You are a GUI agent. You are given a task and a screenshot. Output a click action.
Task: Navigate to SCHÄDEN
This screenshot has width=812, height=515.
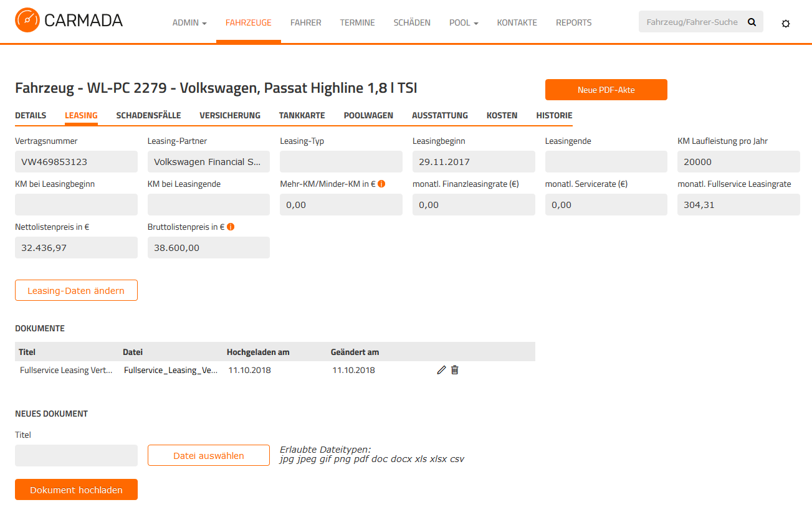pos(412,22)
